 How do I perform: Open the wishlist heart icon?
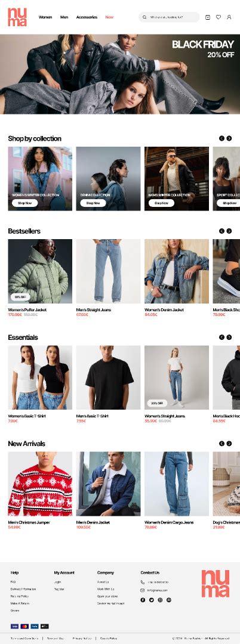point(219,17)
